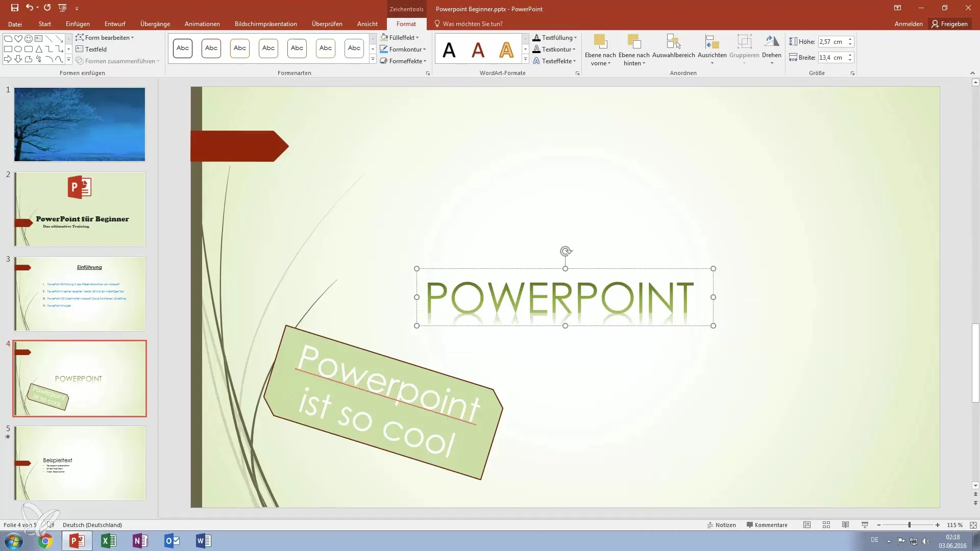Expand the WordArt styles gallery
Screen dimensions: 980x551
pos(525,59)
